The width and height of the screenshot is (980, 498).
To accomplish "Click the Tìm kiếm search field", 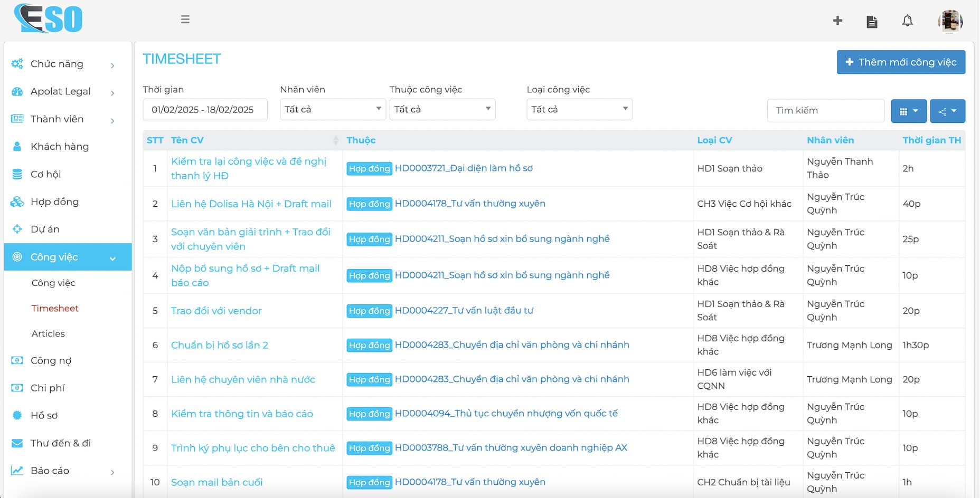I will pos(825,111).
